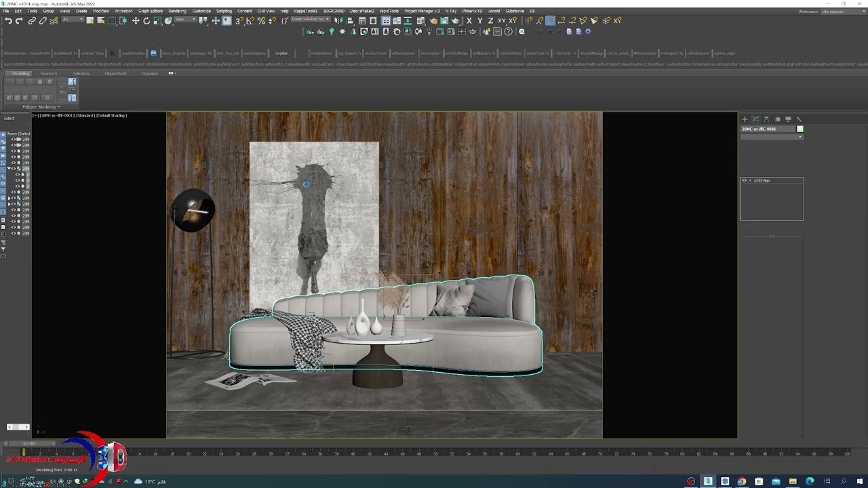Toggle the X axis constraint

[x=469, y=20]
